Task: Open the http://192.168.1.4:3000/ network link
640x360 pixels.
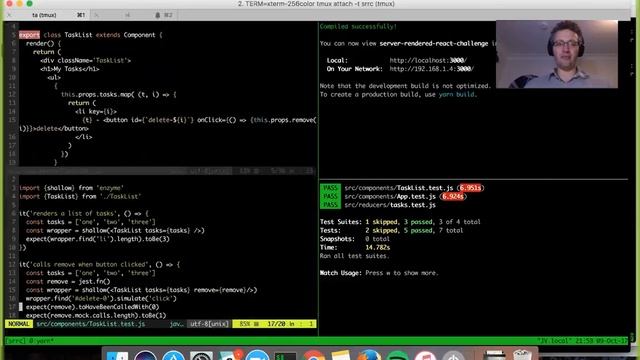Action: 431,69
